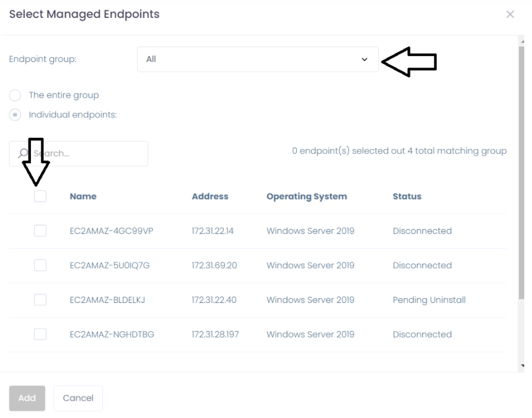Tick the select-all checkbox in header
Viewport: 532px width, 418px height.
[40, 196]
